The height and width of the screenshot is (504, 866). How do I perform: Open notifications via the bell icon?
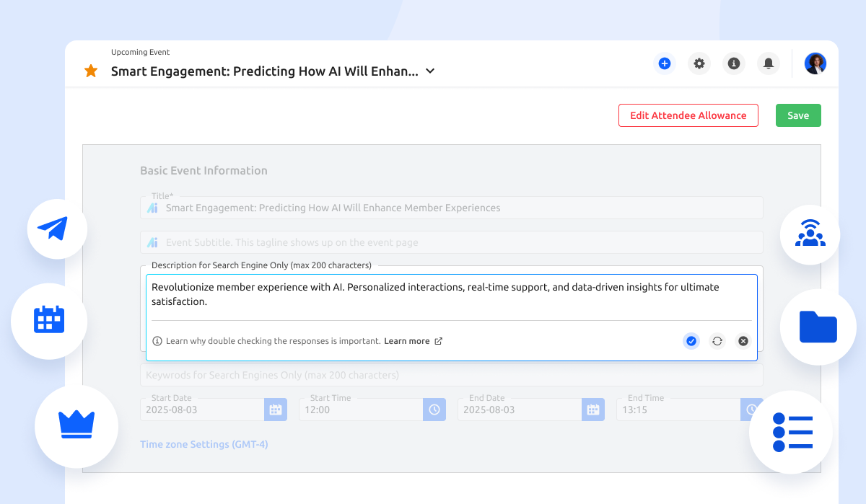pos(768,63)
